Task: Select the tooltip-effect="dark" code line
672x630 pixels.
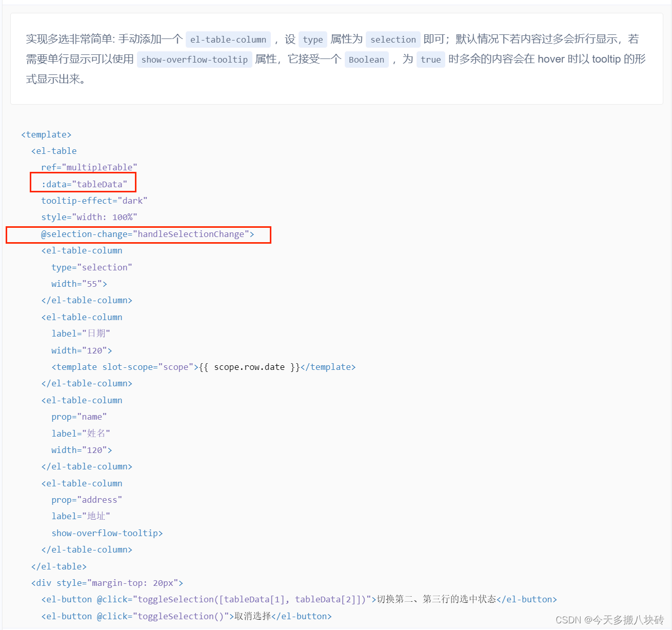Action: [94, 200]
